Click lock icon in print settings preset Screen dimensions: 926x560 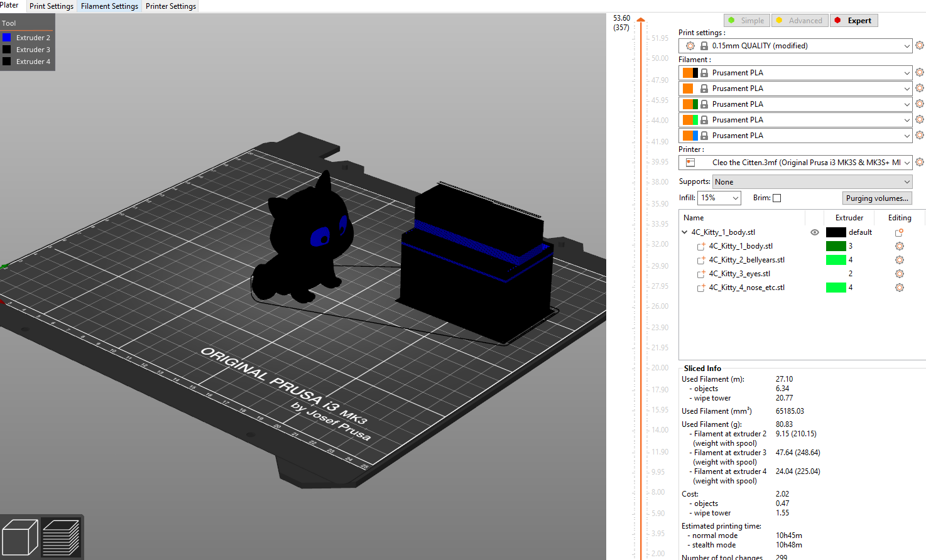(x=704, y=46)
